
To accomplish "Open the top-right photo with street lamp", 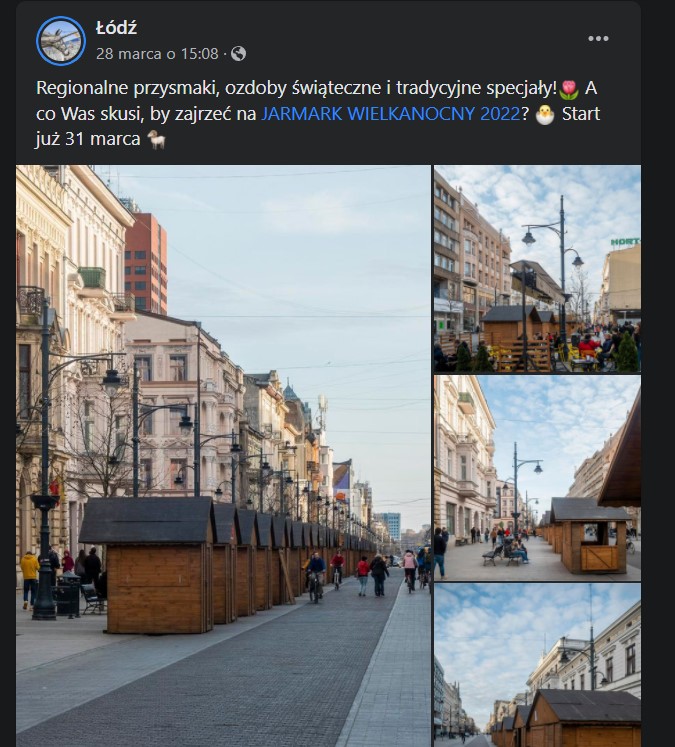I will coord(537,269).
